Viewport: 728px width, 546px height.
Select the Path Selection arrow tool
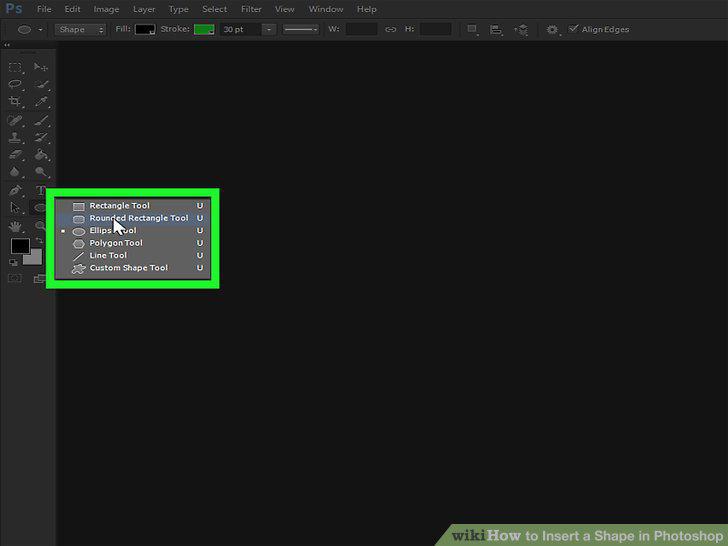pyautogui.click(x=15, y=208)
